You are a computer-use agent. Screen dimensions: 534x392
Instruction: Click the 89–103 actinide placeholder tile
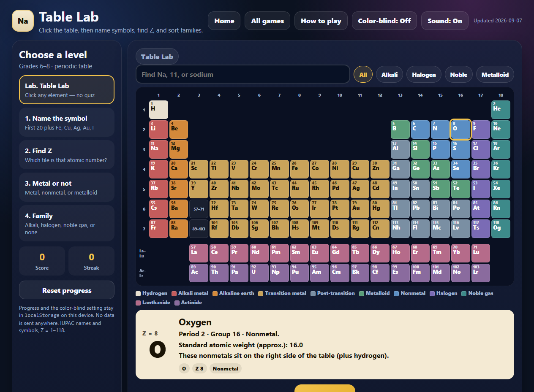point(199,229)
